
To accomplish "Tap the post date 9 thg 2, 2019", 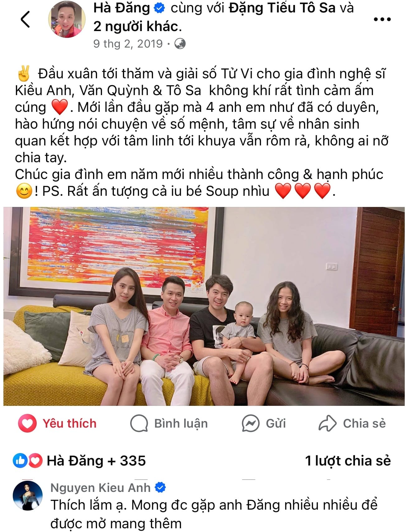I will (x=128, y=44).
